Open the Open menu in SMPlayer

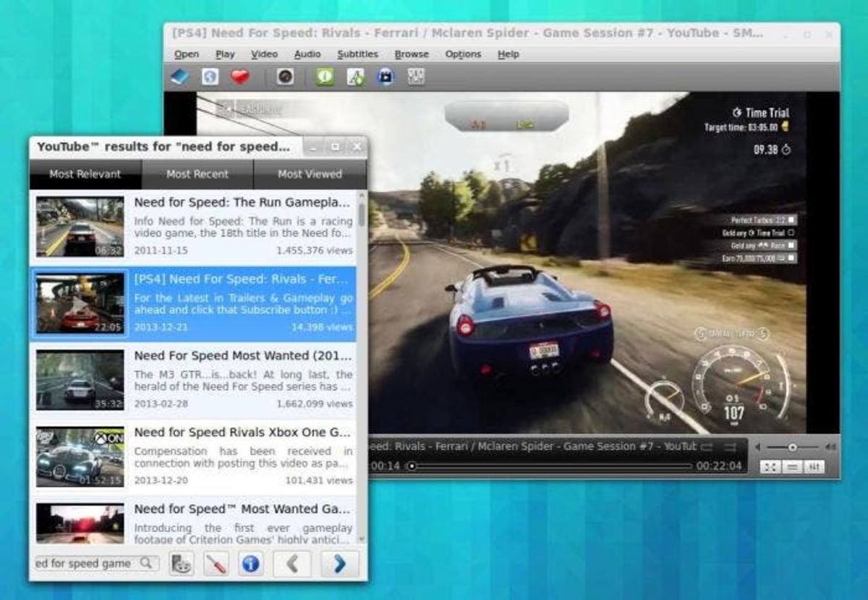point(187,54)
